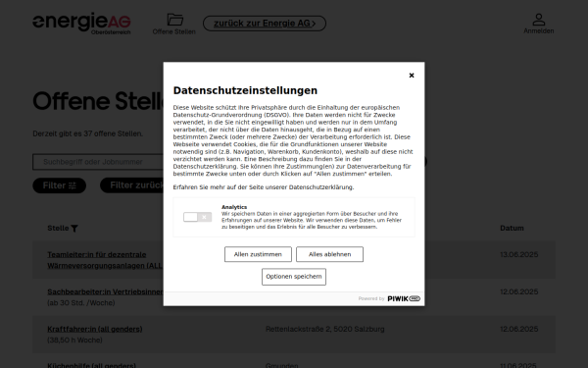Viewport: 588px width, 368px height.
Task: Click the filter funnel icon beside Stelle
Action: (x=74, y=229)
